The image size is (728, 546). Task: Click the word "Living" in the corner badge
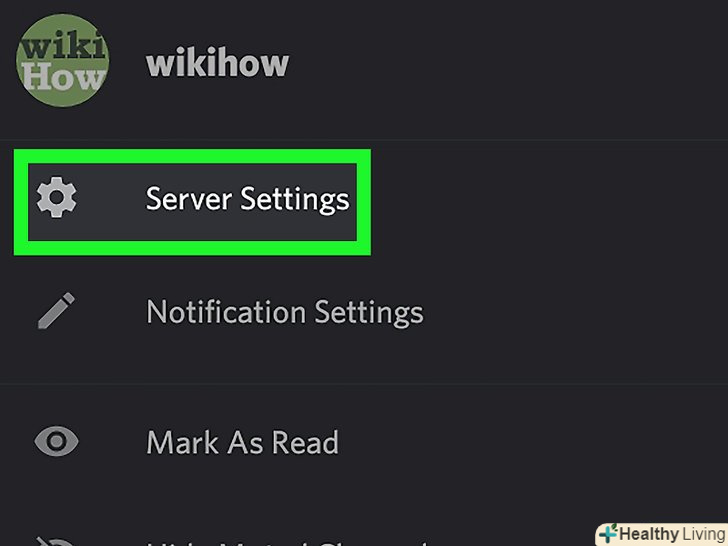click(x=704, y=534)
